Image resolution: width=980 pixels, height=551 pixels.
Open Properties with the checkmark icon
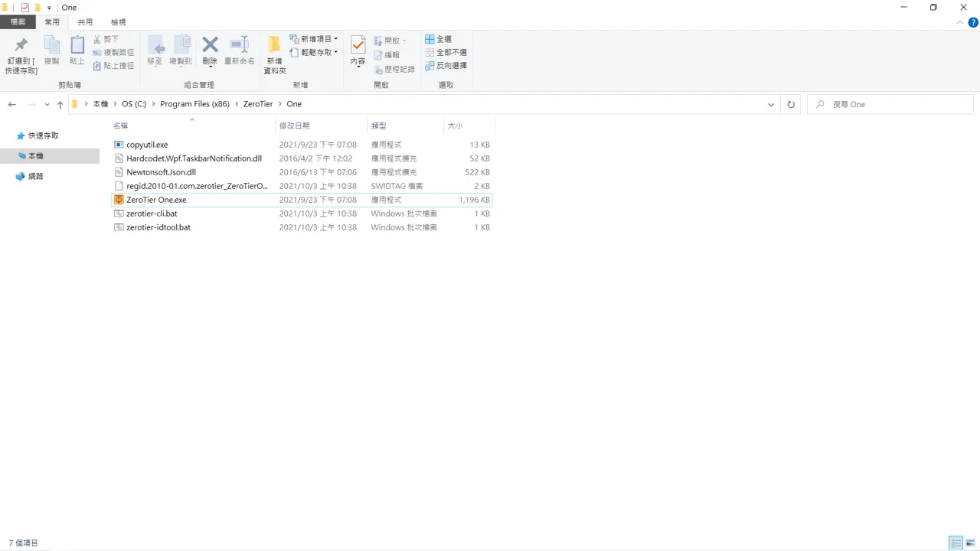(x=358, y=46)
